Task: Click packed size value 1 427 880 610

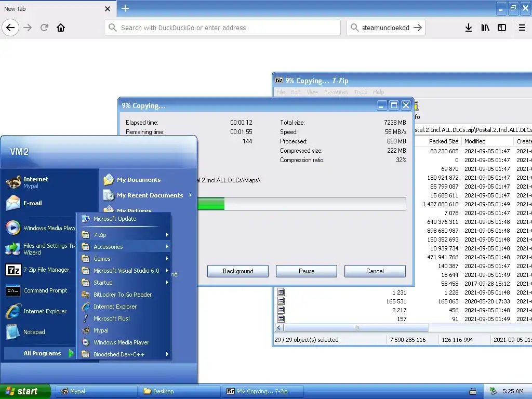Action: click(441, 204)
